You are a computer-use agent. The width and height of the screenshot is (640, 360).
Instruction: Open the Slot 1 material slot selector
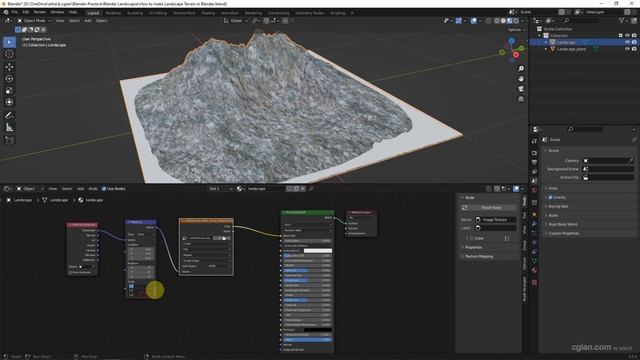tap(221, 189)
